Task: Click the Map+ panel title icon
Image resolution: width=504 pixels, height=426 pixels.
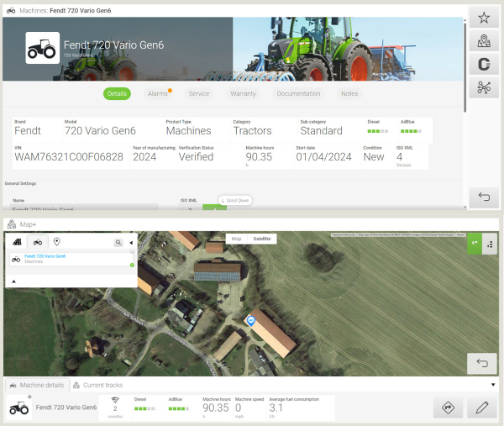Action: 12,224
